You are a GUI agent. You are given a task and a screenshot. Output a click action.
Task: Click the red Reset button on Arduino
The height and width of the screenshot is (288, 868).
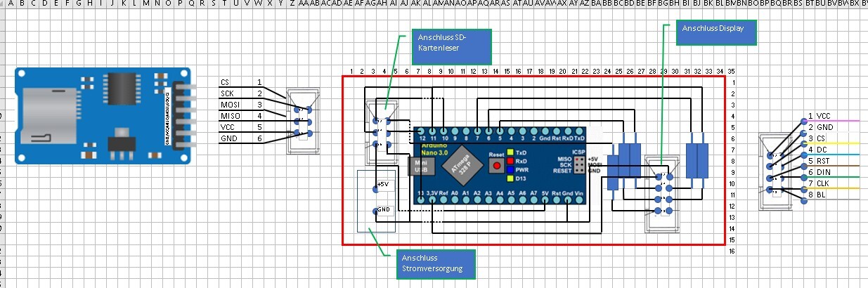pos(497,166)
